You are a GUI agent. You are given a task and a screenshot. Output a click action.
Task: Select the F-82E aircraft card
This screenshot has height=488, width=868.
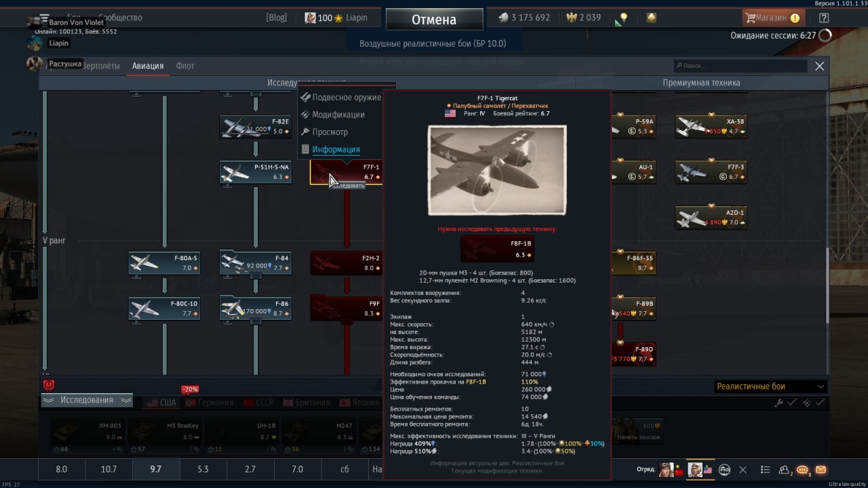coord(256,127)
